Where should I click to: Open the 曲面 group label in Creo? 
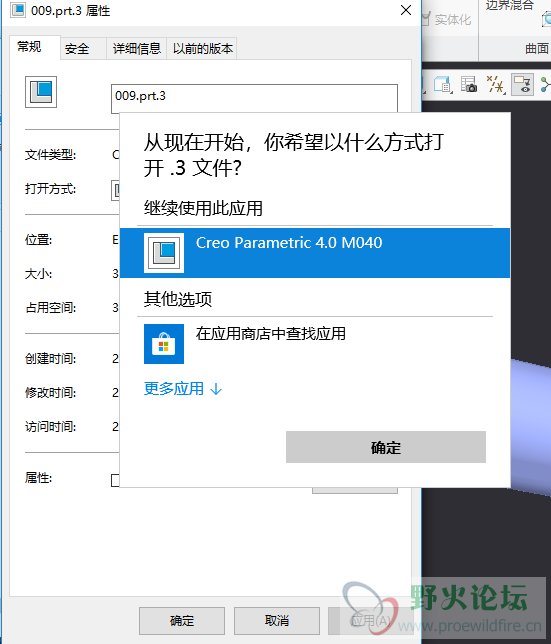537,48
